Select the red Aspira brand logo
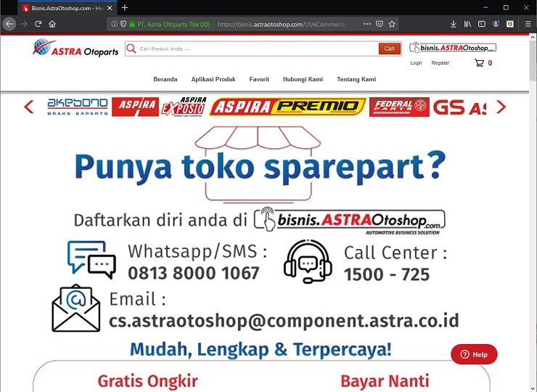537x392 pixels. pyautogui.click(x=135, y=107)
